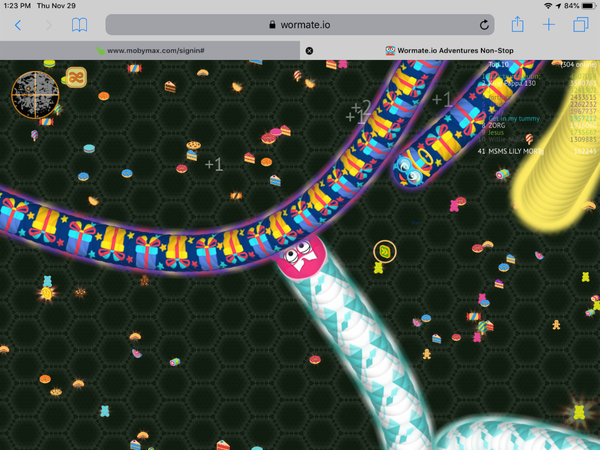Click the pink worm's head

(x=300, y=257)
